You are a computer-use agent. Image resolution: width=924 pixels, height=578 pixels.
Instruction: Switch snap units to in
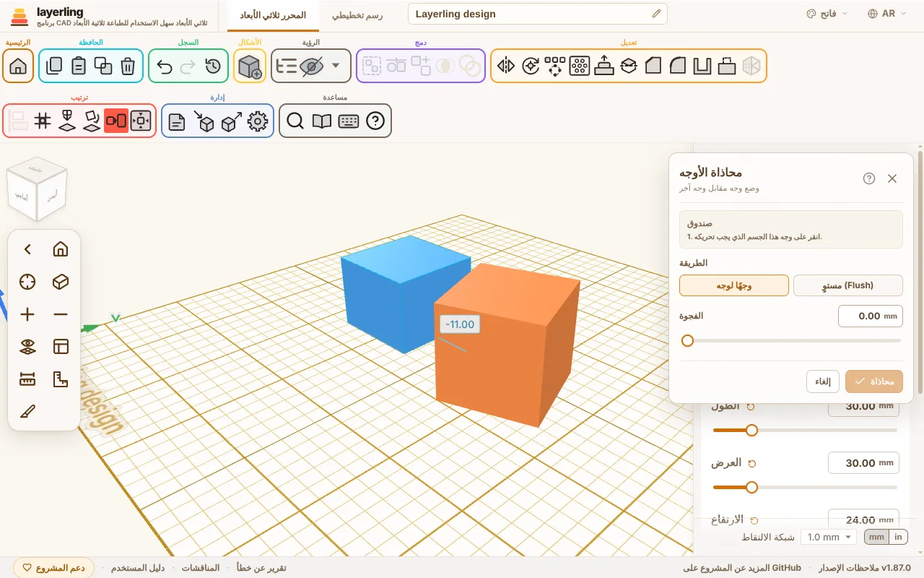(x=898, y=537)
